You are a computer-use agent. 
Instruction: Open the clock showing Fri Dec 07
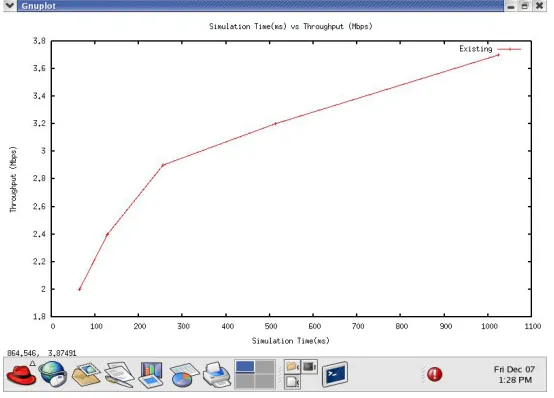coord(514,374)
